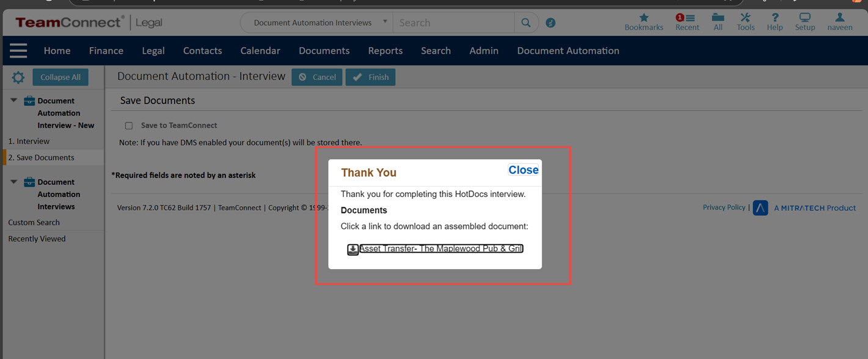Collapse the Document Automation Interview - New section

[x=13, y=99]
